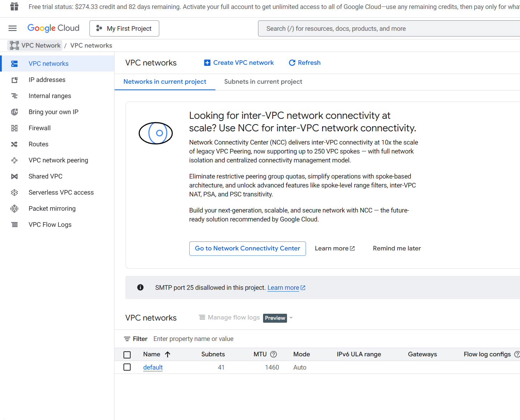The width and height of the screenshot is (520, 420).
Task: Click the circular refresh arrow icon
Action: tap(292, 63)
